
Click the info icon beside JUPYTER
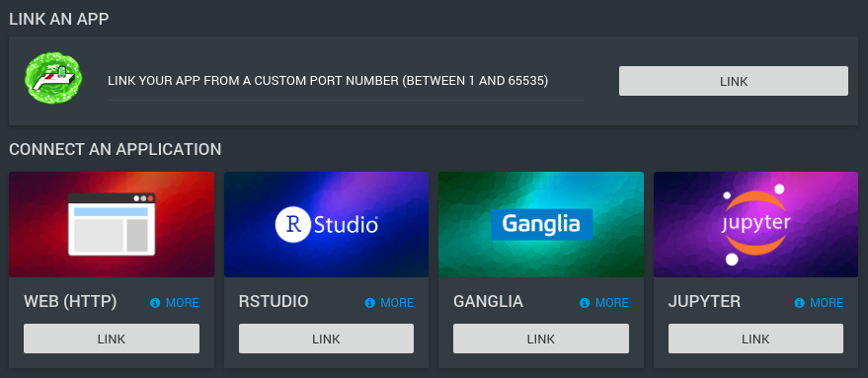799,303
